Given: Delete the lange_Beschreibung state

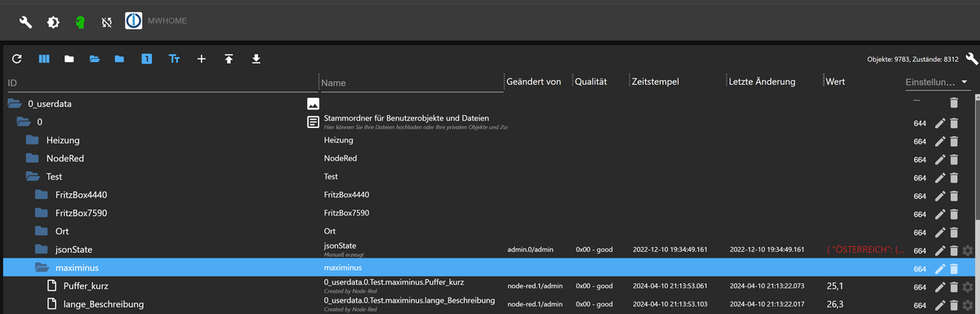Looking at the screenshot, I should pos(954,305).
